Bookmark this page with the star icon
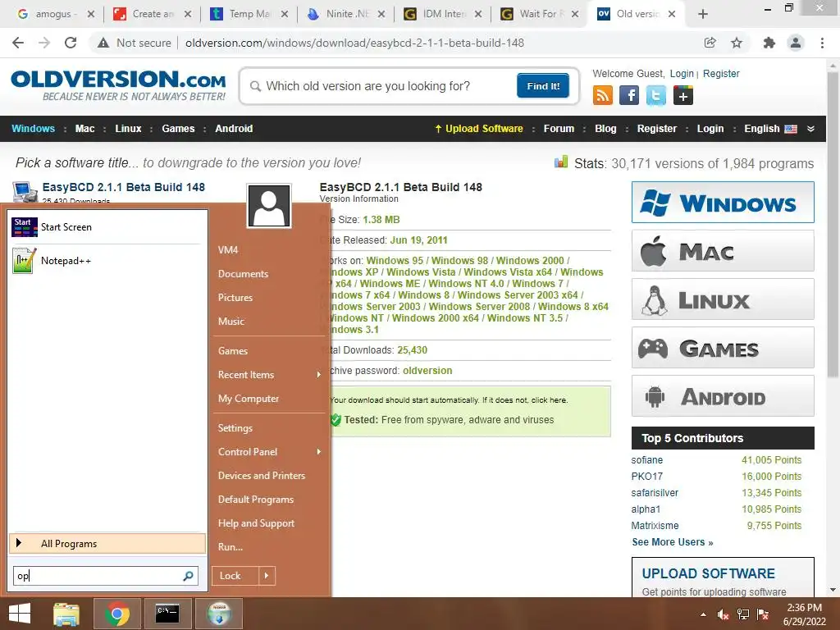Image resolution: width=840 pixels, height=630 pixels. (737, 43)
